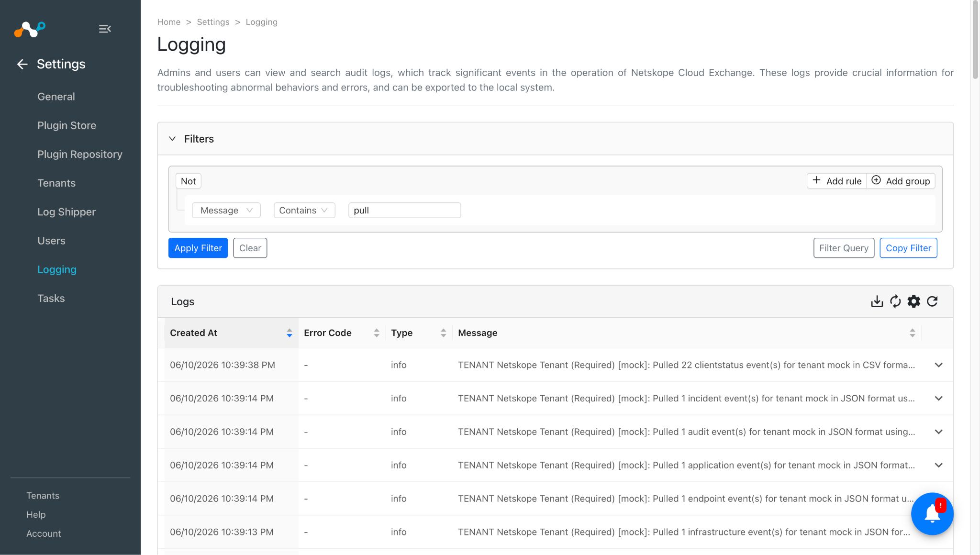Open the Message field dropdown
980x555 pixels.
pos(226,211)
